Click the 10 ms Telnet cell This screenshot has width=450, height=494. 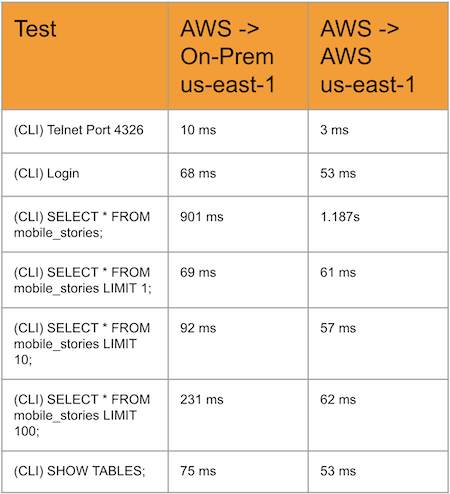[238, 131]
